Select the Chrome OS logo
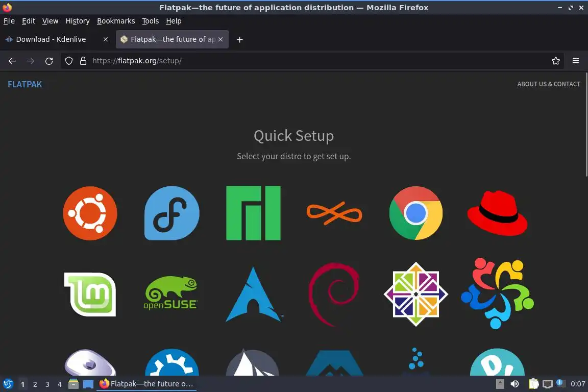588x392 pixels. tap(416, 213)
